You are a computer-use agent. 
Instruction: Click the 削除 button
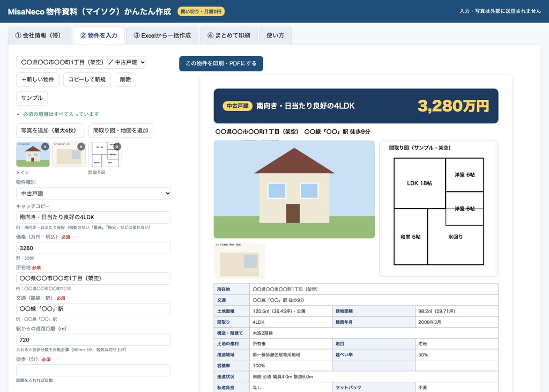pos(125,79)
